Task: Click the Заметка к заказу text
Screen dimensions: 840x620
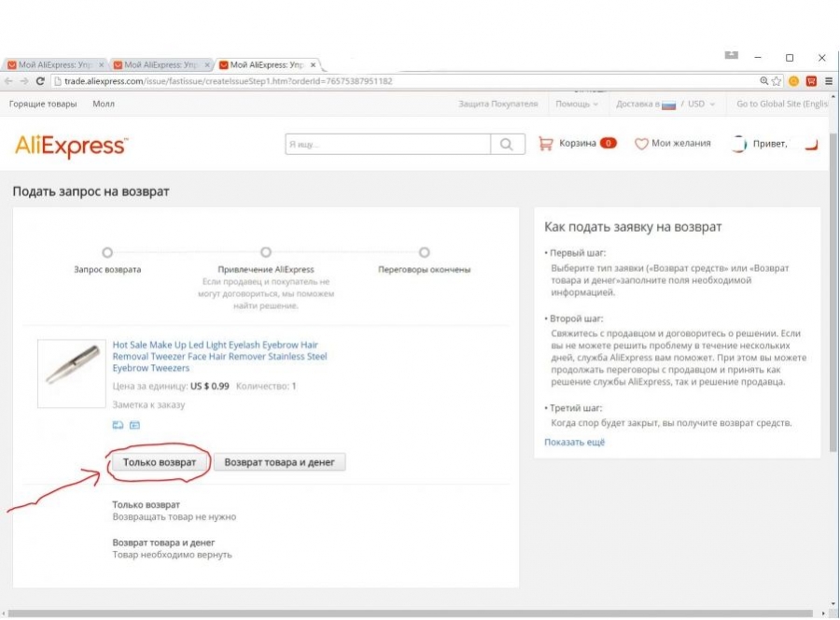Action: pos(148,404)
